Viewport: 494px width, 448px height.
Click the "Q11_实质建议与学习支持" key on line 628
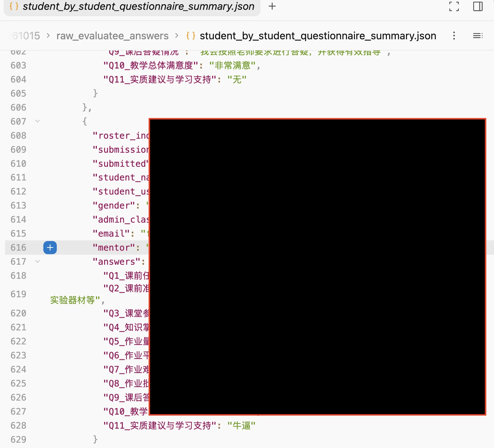click(160, 426)
